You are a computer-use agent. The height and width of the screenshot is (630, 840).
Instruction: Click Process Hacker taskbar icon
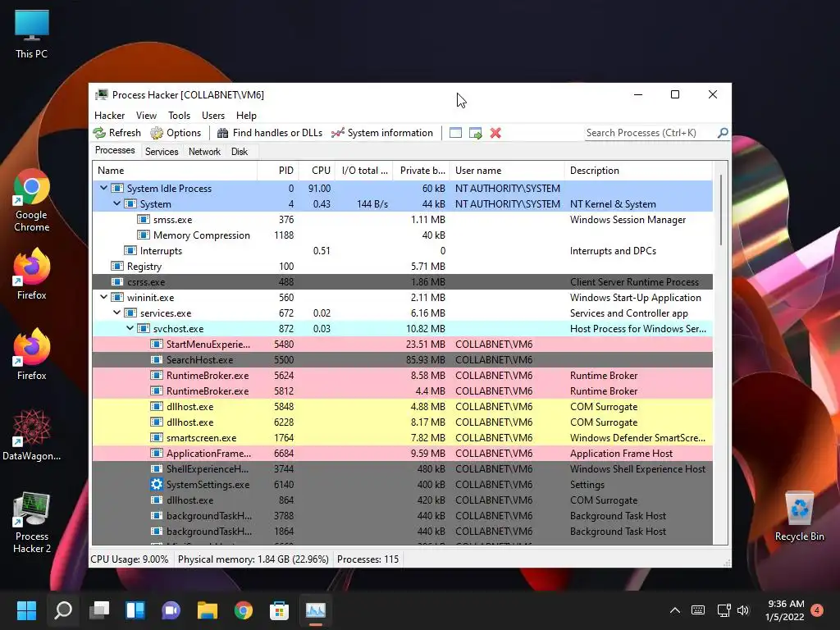tap(316, 610)
